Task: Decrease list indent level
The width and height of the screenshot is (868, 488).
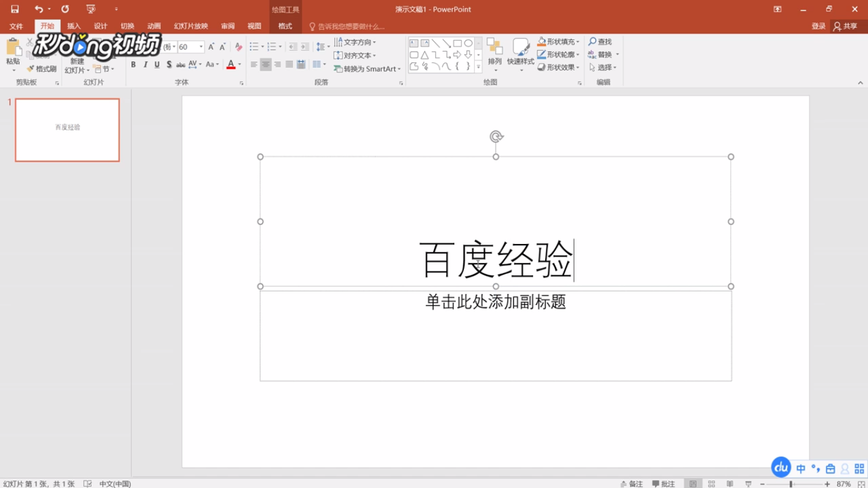Action: point(293,47)
